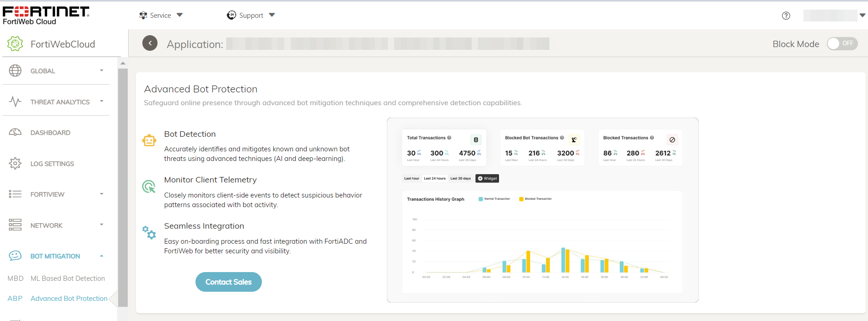This screenshot has width=868, height=321.
Task: Click the Network server icon
Action: click(15, 225)
